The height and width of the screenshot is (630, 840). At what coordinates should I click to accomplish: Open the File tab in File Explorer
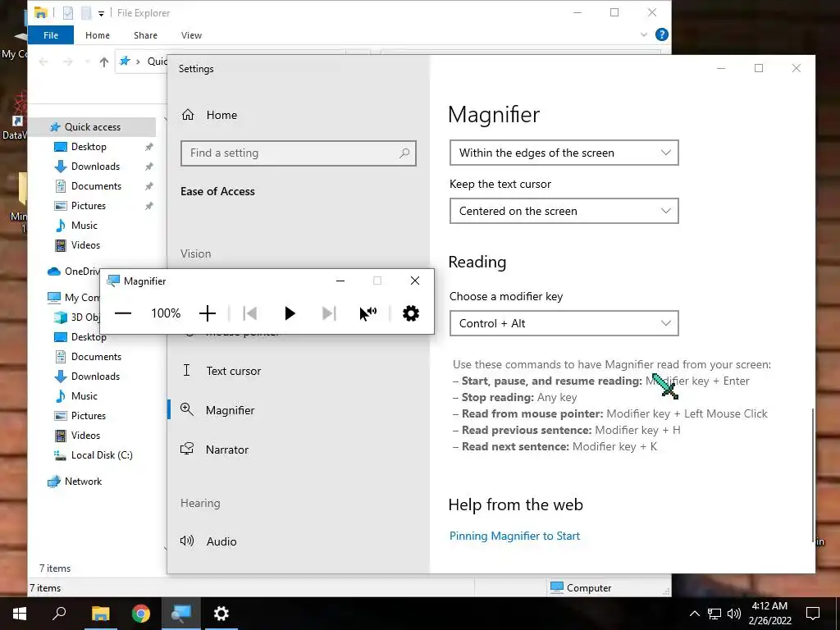tap(51, 35)
